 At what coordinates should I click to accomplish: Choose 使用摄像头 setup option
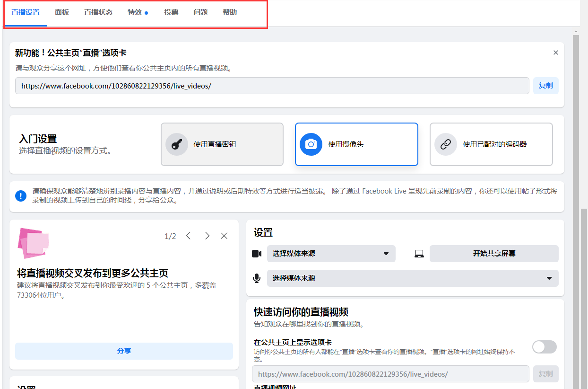click(x=356, y=144)
